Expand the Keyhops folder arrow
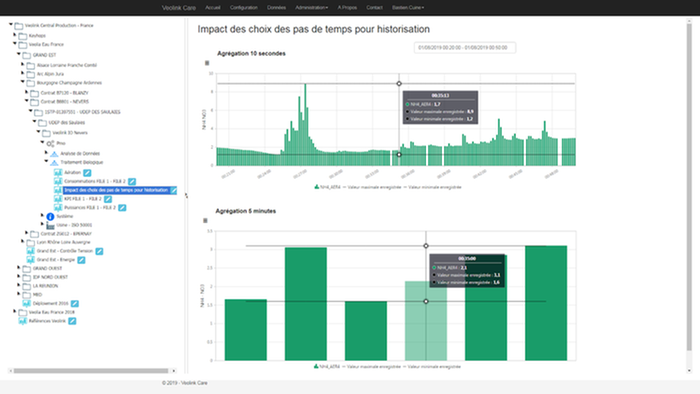Screen dimensions: 700x394 coord(15,34)
